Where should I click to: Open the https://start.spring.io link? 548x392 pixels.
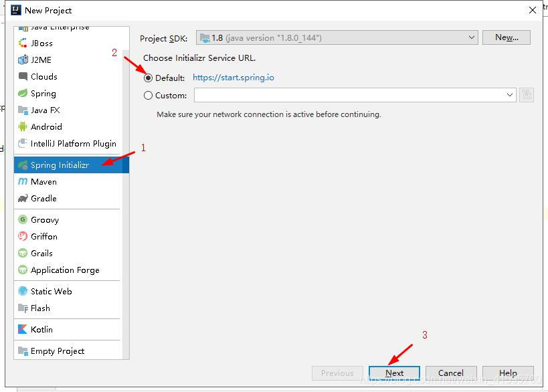coord(234,78)
